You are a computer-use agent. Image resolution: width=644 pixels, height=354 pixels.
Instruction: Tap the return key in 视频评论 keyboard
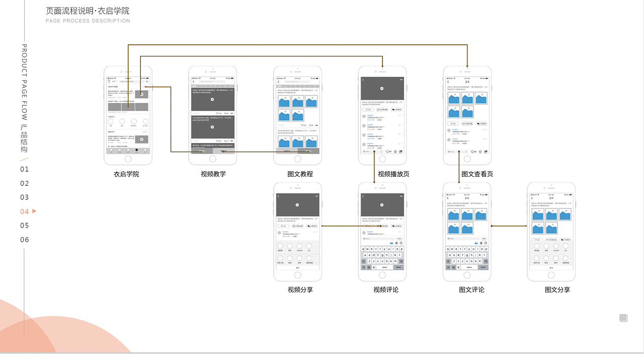398,267
